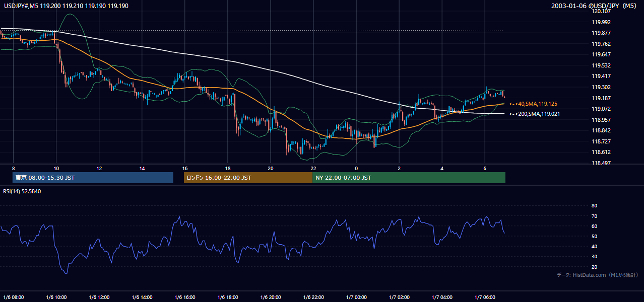This screenshot has width=644, height=302.
Task: Click price axis value 118.727
Action: point(601,141)
